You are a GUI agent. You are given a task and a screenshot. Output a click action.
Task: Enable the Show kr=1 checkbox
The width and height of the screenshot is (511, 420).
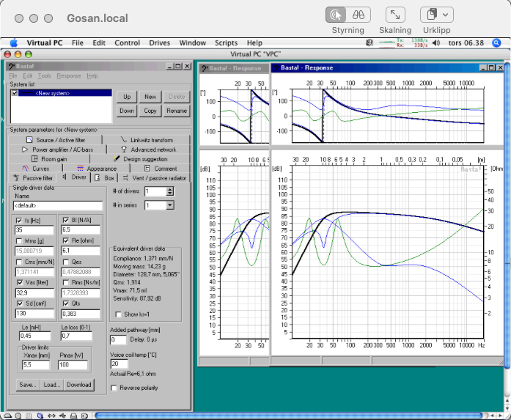pyautogui.click(x=118, y=314)
